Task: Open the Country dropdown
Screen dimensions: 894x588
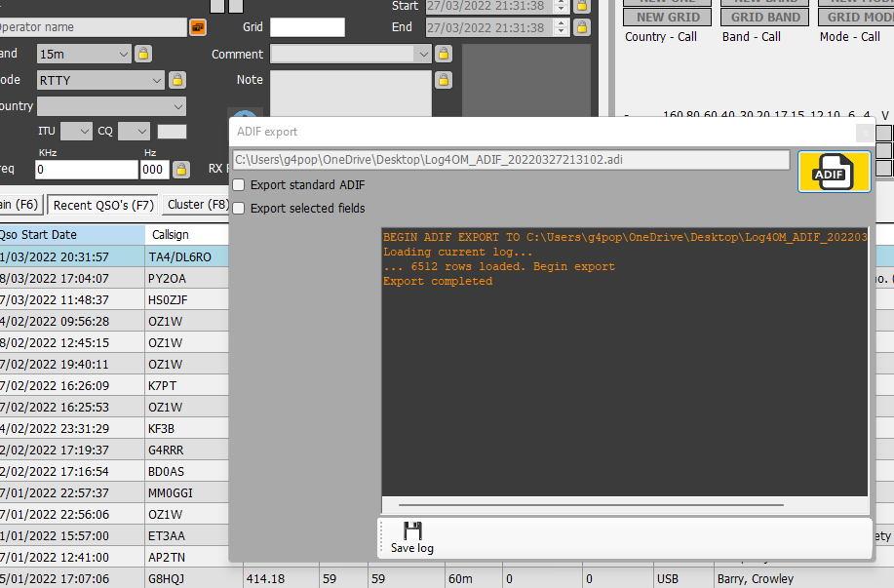Action: 111,106
